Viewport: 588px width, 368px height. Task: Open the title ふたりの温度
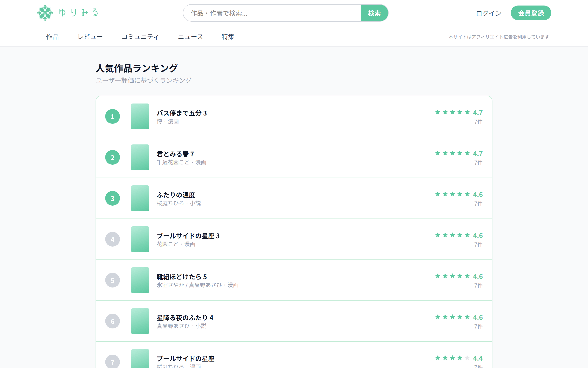[x=176, y=195]
